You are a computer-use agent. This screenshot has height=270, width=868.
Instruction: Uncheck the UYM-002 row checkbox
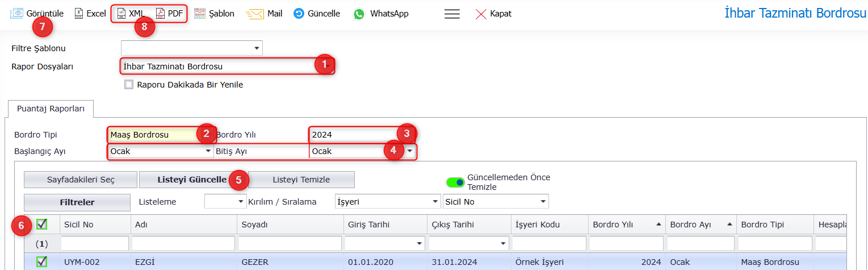click(x=41, y=261)
